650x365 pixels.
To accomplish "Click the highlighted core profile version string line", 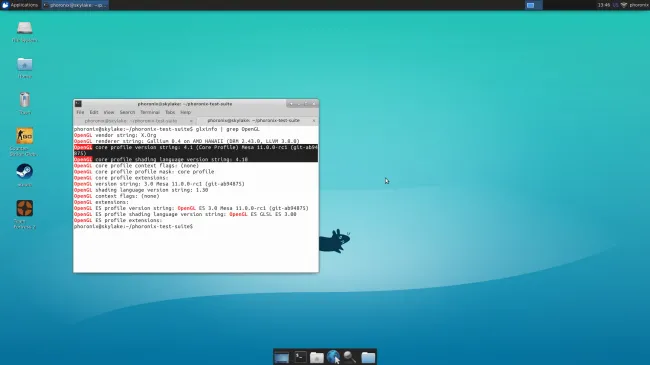I will tap(196, 150).
